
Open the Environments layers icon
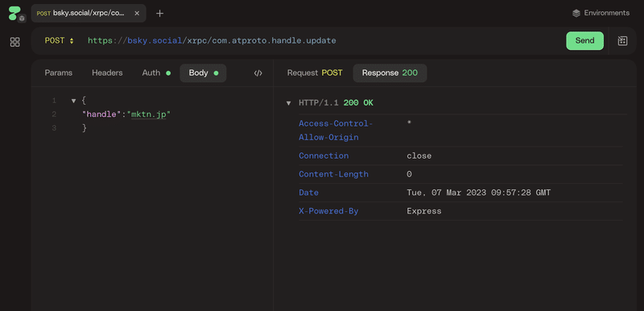pos(576,13)
